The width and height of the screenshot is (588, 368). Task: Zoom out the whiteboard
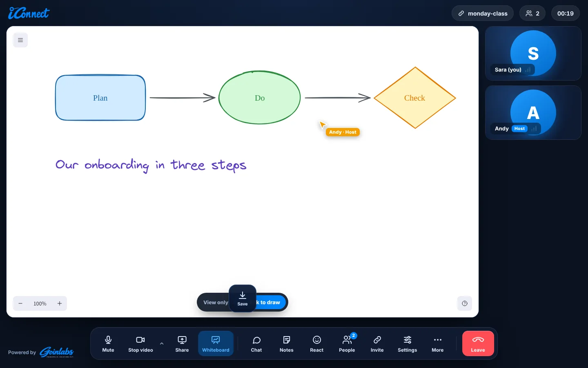(20, 303)
